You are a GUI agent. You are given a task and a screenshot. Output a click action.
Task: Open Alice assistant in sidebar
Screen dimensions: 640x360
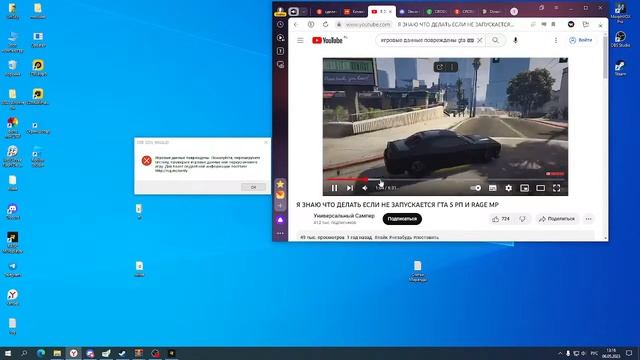[280, 220]
